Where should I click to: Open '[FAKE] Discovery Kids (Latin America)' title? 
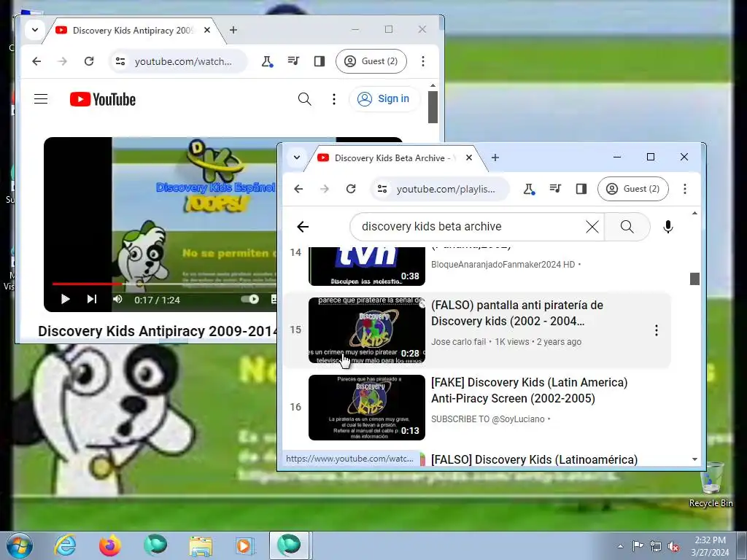point(530,390)
